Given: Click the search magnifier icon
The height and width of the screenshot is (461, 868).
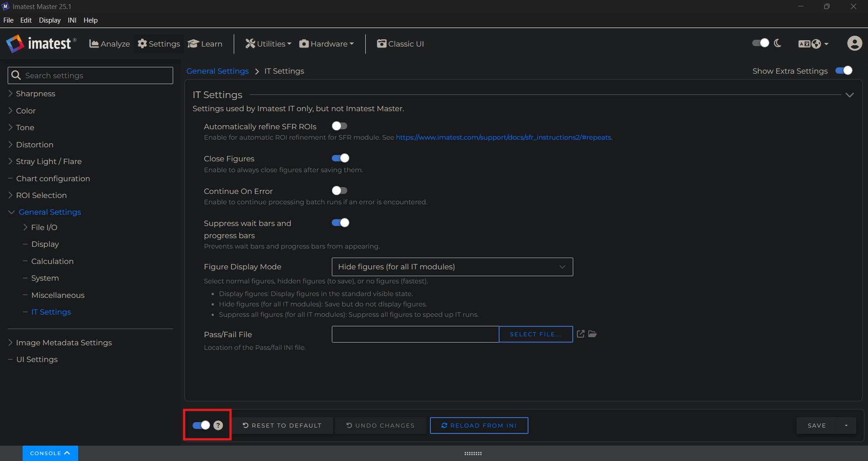Looking at the screenshot, I should click(x=16, y=75).
